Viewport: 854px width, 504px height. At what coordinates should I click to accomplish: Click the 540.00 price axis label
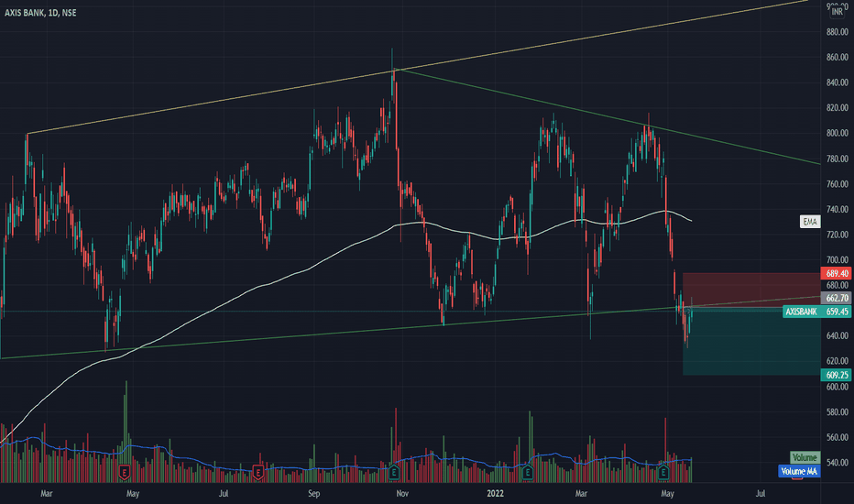click(838, 463)
